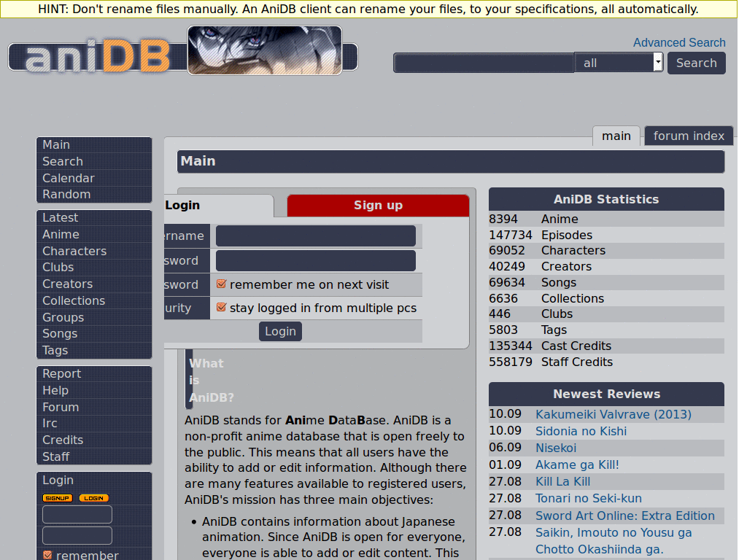Image resolution: width=747 pixels, height=560 pixels.
Task: Open Search in the sidebar menu
Action: click(x=94, y=161)
